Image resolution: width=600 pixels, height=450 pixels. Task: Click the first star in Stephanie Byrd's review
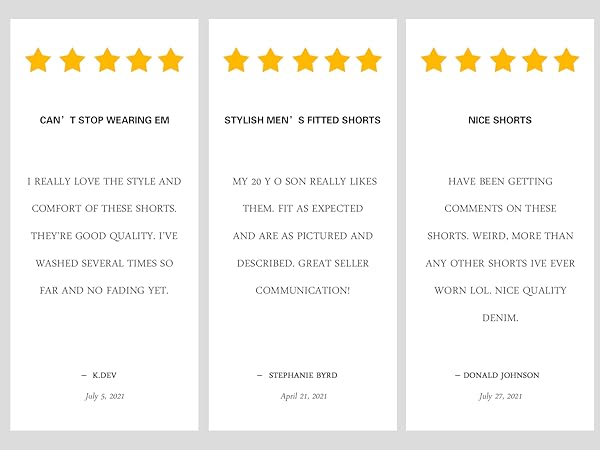point(236,60)
